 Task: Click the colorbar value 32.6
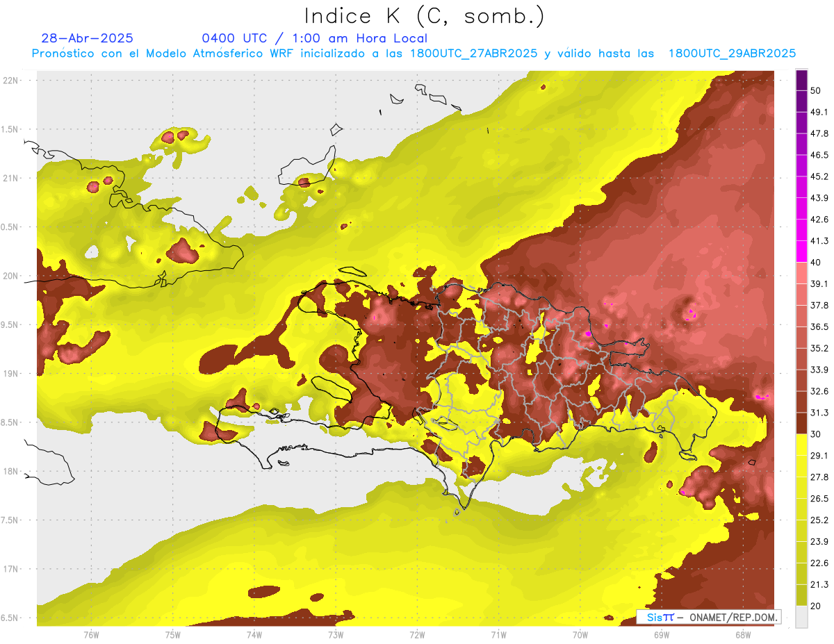pyautogui.click(x=819, y=391)
